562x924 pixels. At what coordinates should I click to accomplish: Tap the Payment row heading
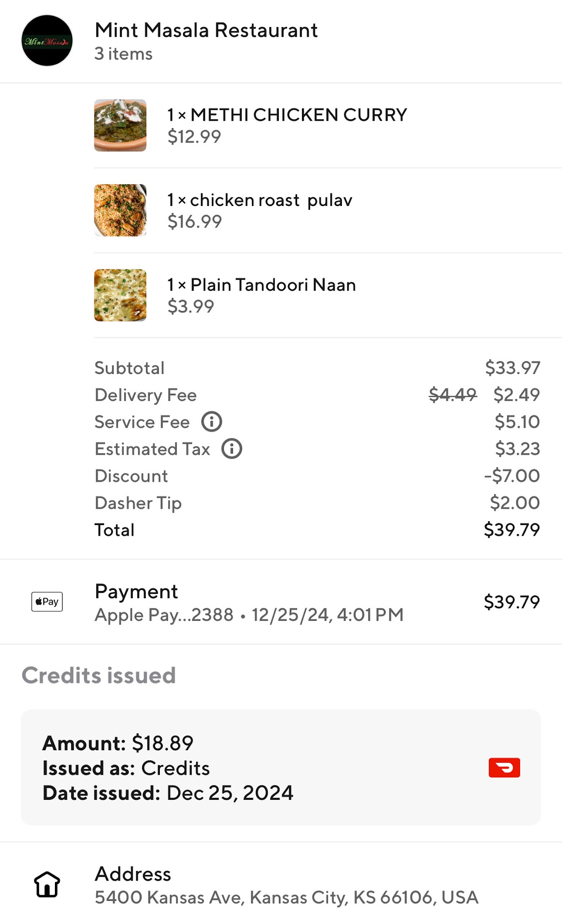pyautogui.click(x=136, y=591)
